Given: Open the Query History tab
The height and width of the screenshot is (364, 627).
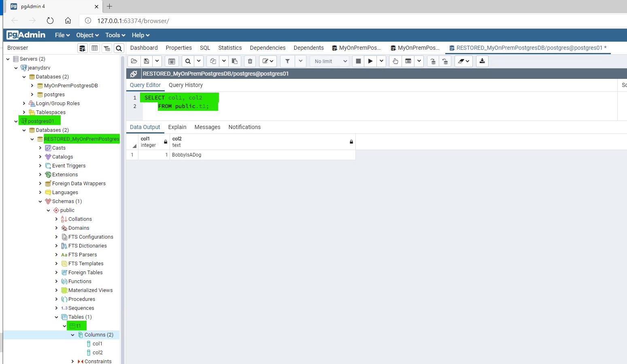Looking at the screenshot, I should (x=186, y=85).
